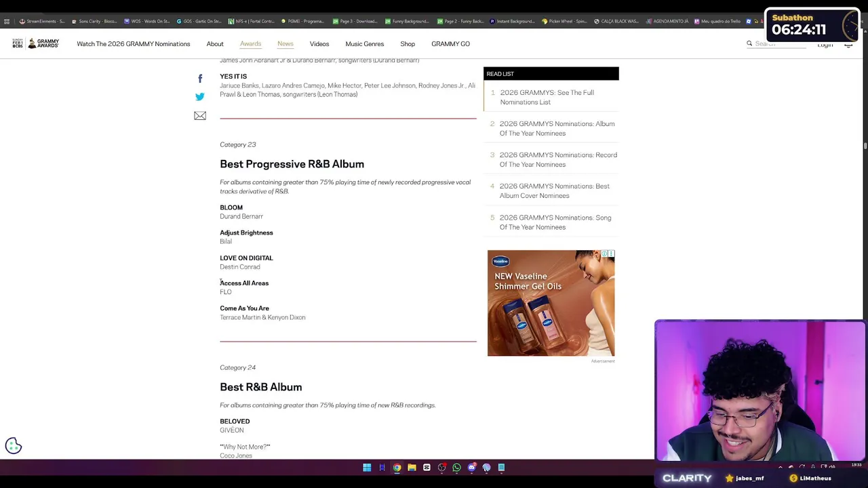
Task: Open Discord from the taskbar
Action: pyautogui.click(x=471, y=467)
